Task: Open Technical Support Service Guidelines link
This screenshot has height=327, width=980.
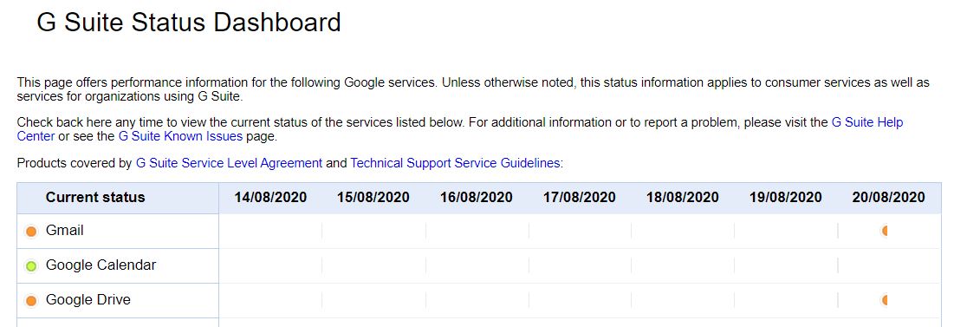Action: (455, 163)
